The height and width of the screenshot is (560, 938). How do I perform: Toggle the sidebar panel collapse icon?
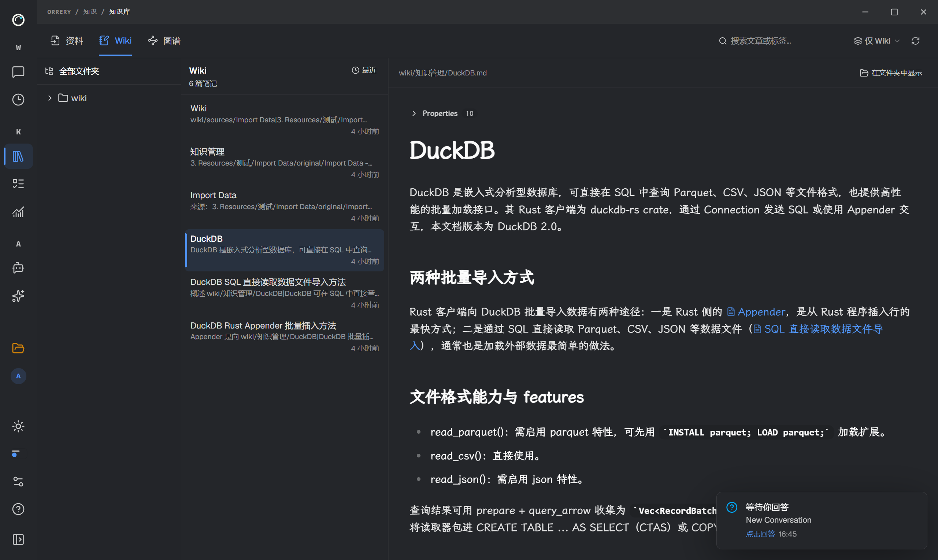(18, 539)
